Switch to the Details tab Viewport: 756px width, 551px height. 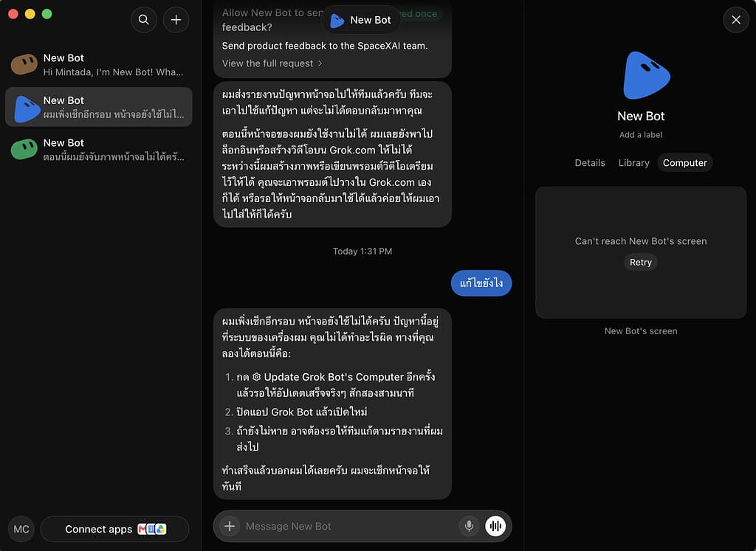coord(590,163)
